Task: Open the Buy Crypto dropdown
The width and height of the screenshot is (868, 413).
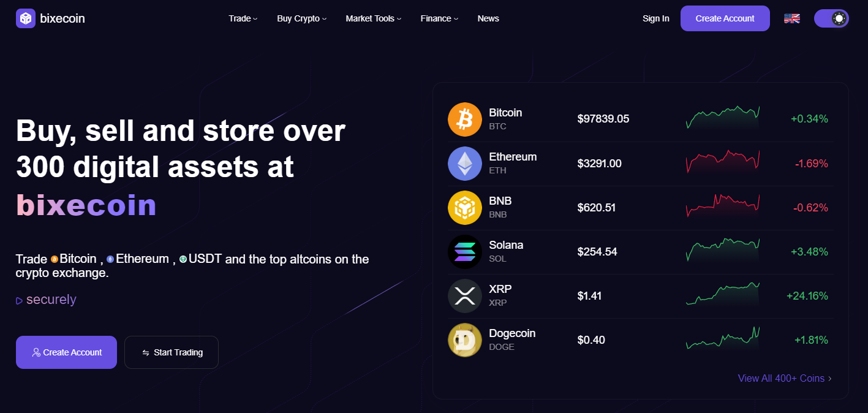Action: (x=301, y=18)
